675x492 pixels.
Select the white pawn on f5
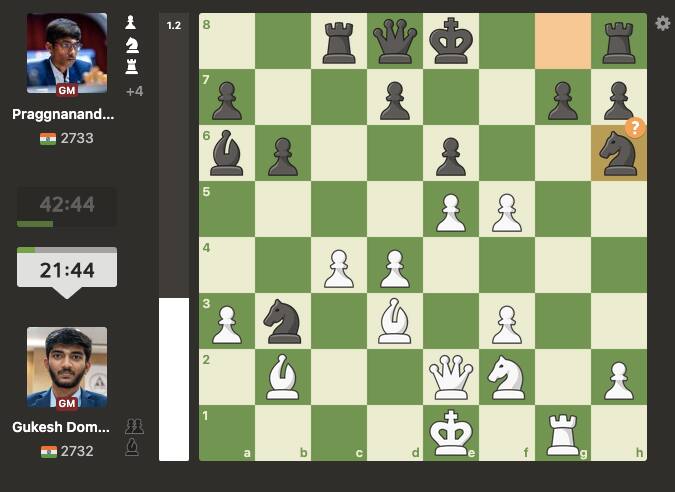pos(507,213)
